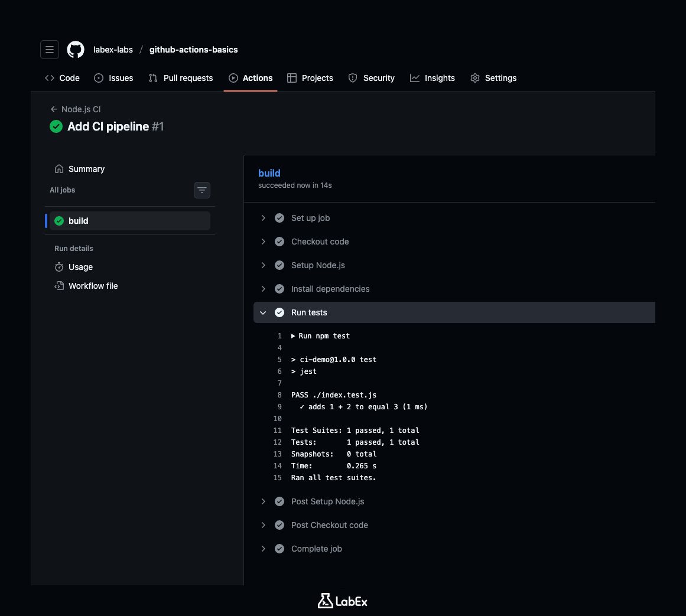Click the 'Snapshots: 0 total' line
Viewport: 686px width, 616px height.
tap(334, 454)
